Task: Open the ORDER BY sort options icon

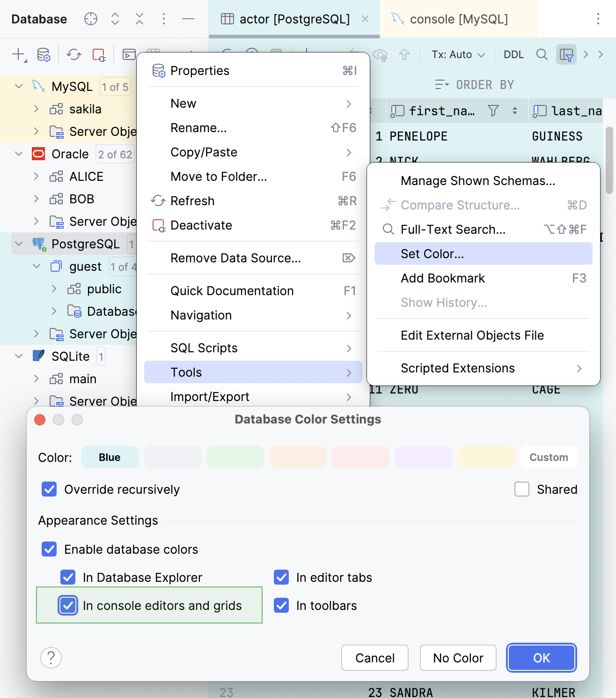Action: pos(442,84)
